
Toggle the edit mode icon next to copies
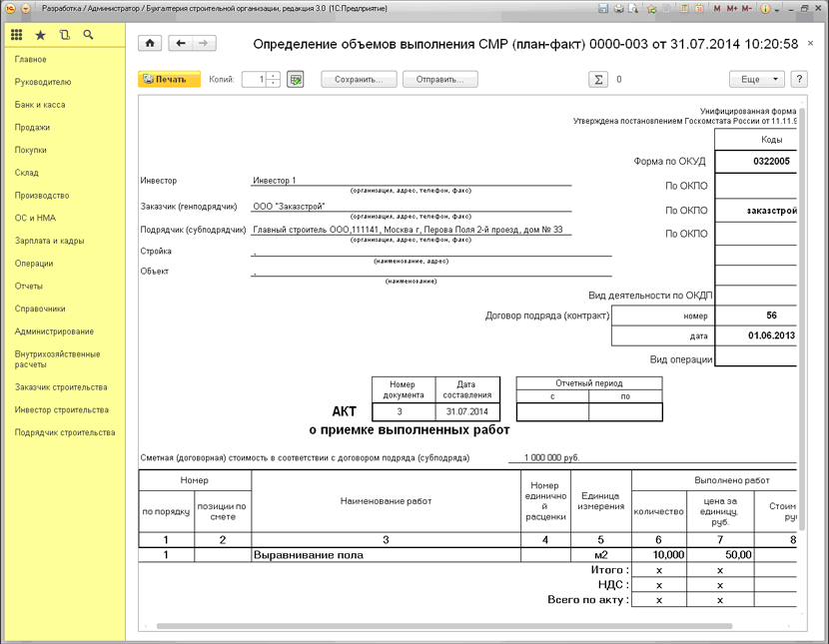[x=296, y=79]
